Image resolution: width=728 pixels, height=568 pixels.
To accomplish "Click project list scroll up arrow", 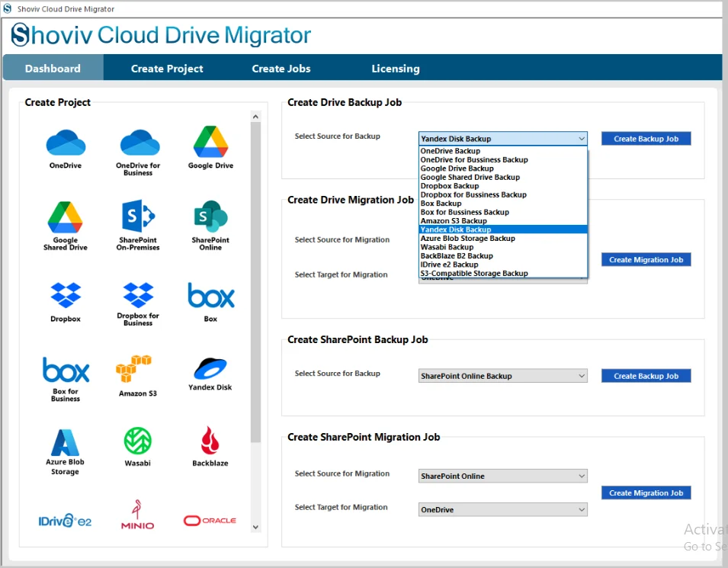I will pyautogui.click(x=255, y=117).
